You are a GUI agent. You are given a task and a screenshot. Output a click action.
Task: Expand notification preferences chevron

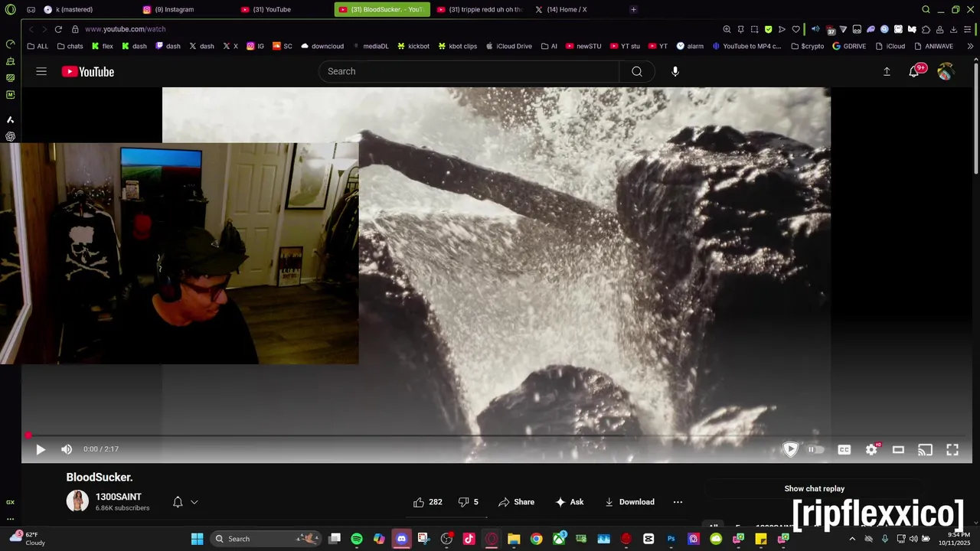pyautogui.click(x=194, y=502)
